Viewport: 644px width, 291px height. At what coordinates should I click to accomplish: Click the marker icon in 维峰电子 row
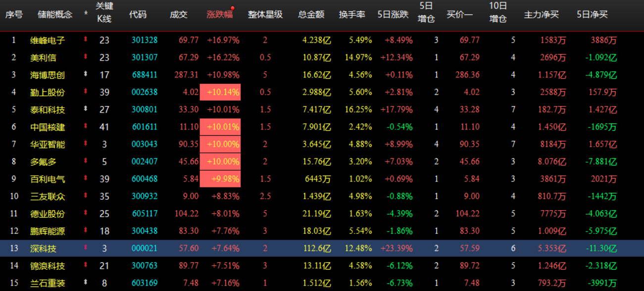coord(85,39)
